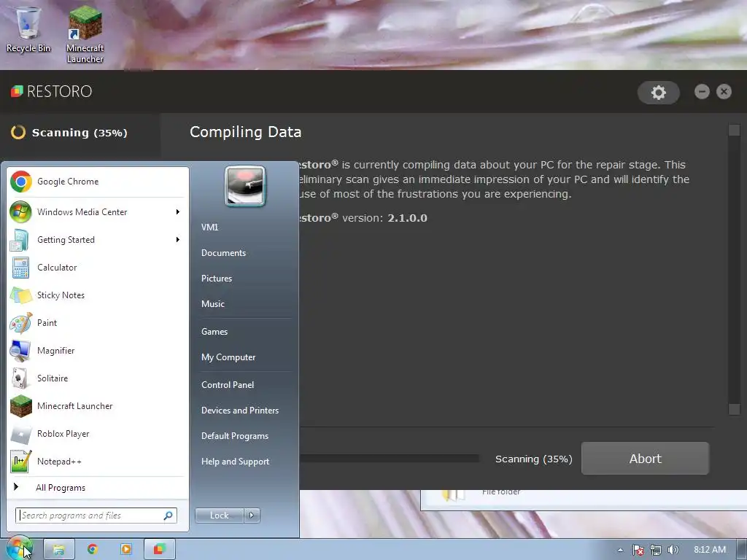This screenshot has width=747, height=560.
Task: Expand Windows Media Center jump list arrow
Action: tap(178, 212)
